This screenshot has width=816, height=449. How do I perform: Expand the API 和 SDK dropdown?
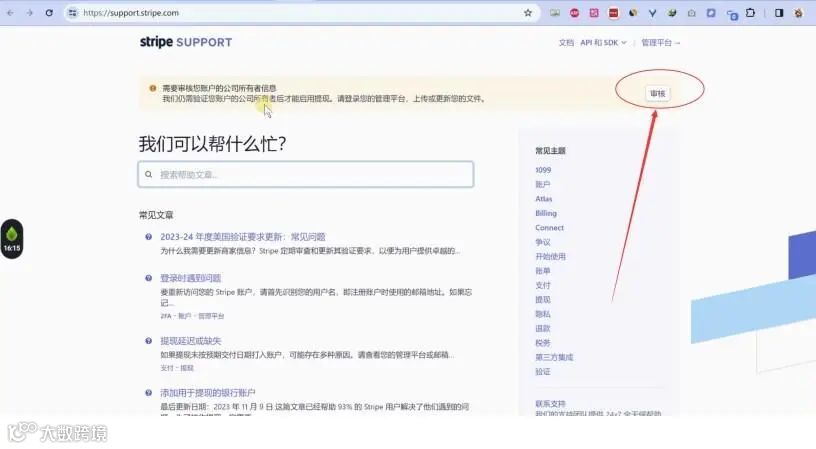(603, 43)
